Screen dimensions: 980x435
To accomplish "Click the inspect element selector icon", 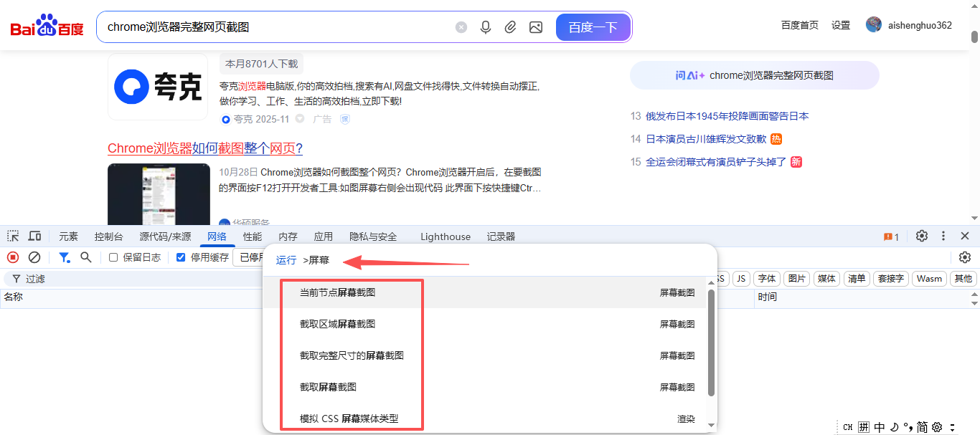I will point(13,236).
